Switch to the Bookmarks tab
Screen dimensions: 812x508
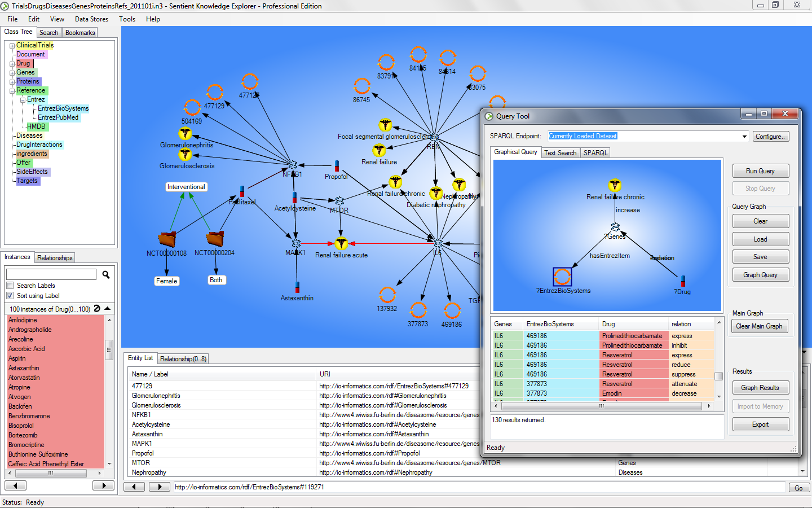80,33
